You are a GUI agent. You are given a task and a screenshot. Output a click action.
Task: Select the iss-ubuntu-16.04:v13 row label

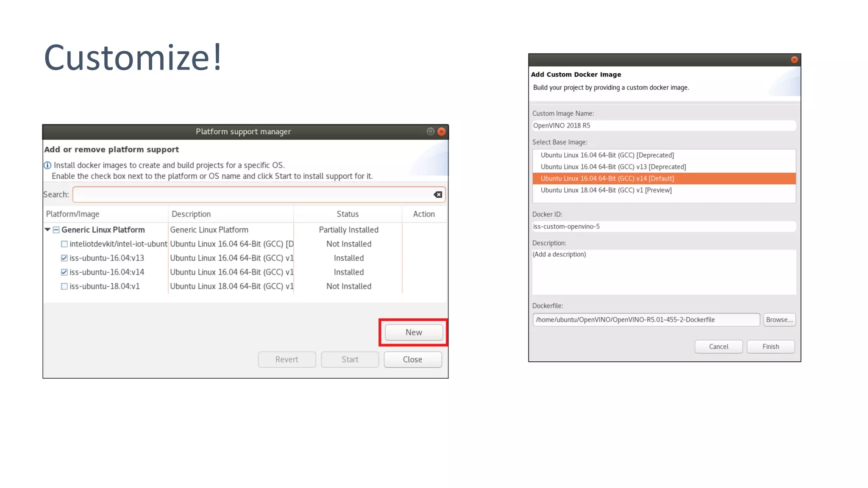(107, 258)
